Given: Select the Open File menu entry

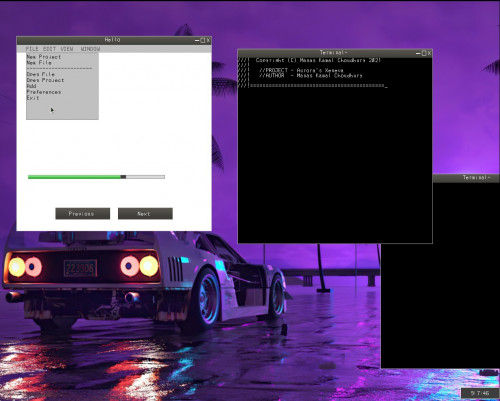Looking at the screenshot, I should [40, 74].
